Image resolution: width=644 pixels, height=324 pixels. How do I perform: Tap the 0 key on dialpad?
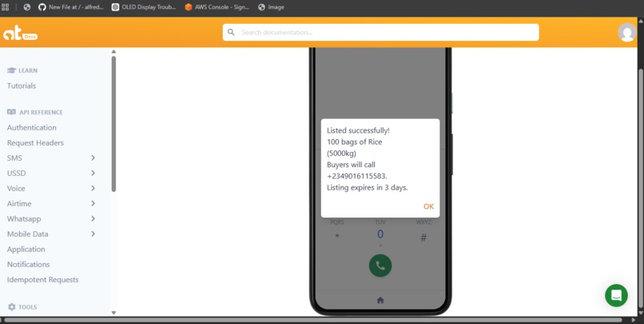tap(380, 234)
